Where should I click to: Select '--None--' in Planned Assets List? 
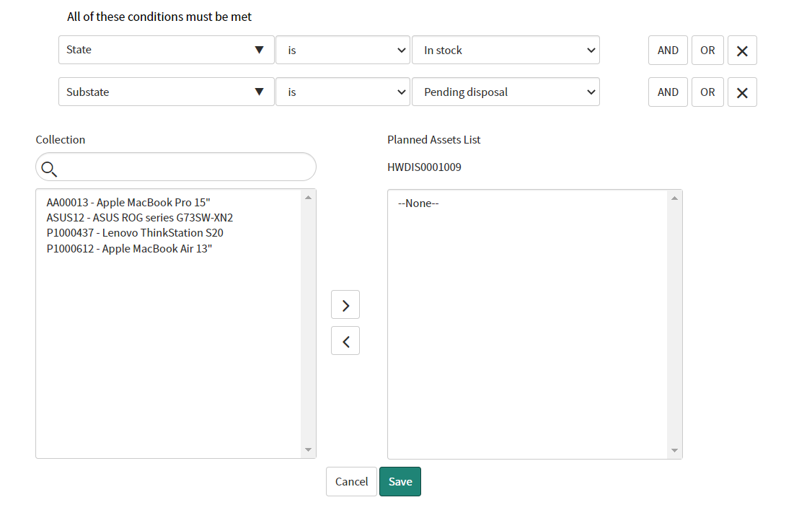pos(418,203)
